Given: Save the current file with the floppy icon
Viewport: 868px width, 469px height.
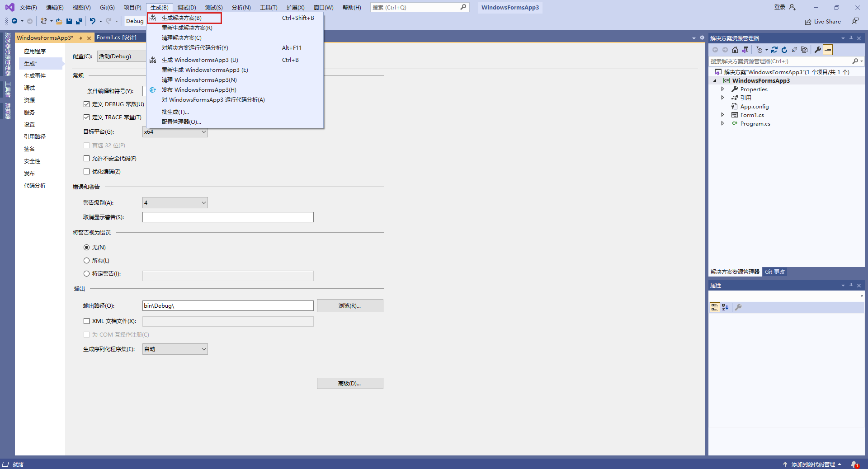Looking at the screenshot, I should point(69,21).
